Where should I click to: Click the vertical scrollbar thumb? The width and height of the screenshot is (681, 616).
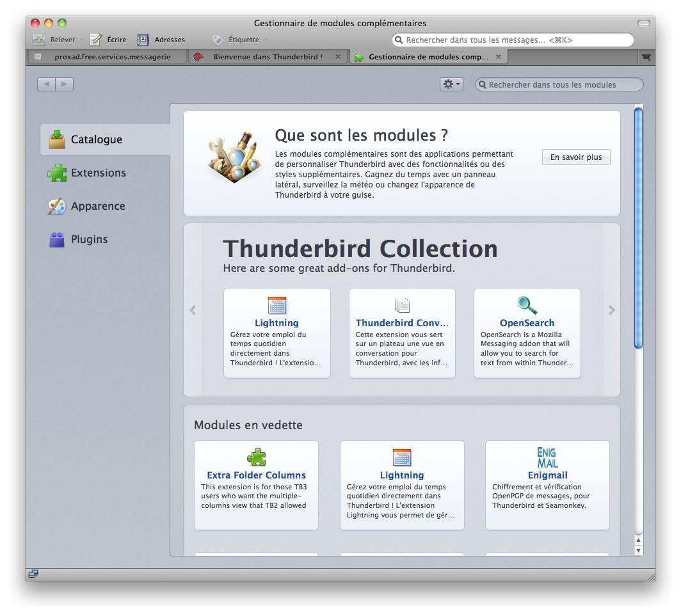point(638,228)
